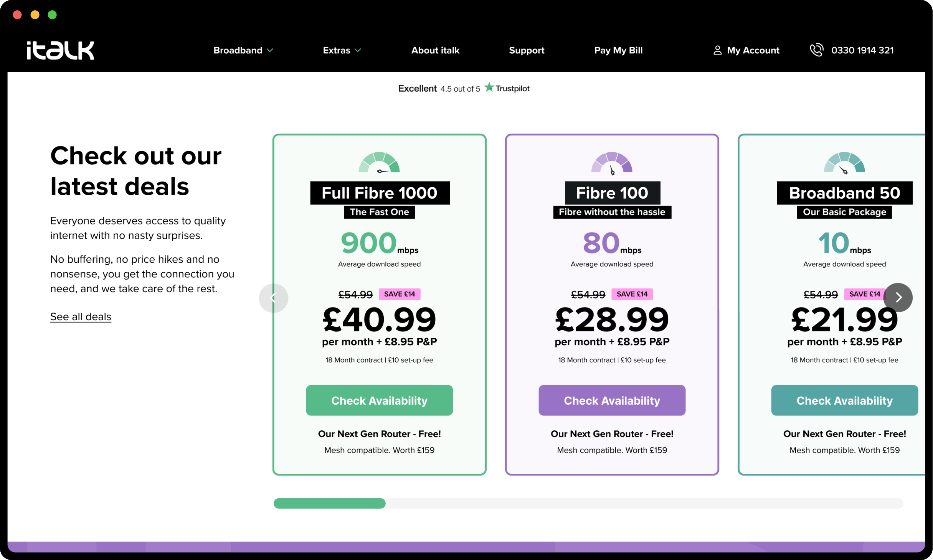933x560 pixels.
Task: Expand the Extras dropdown menu
Action: 342,50
